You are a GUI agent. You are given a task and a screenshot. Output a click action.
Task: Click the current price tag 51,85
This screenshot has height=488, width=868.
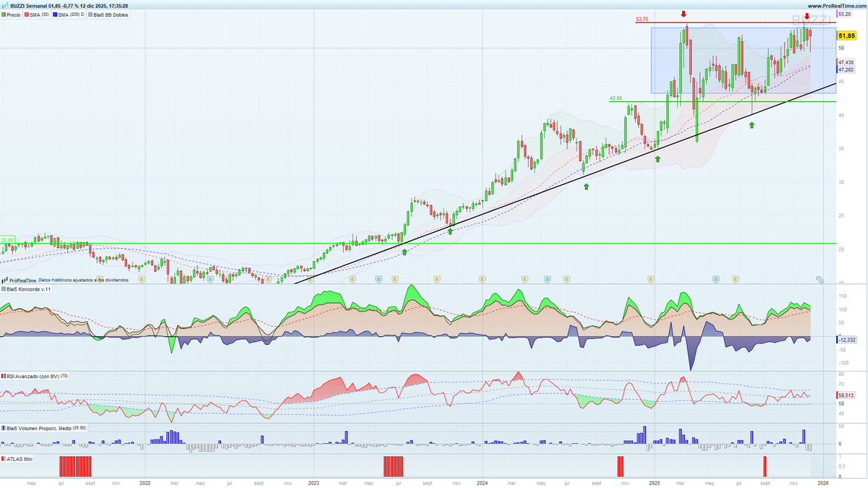tap(846, 35)
